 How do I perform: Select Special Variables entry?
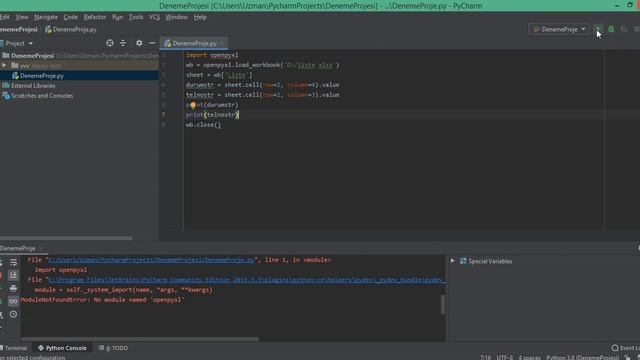point(486,261)
